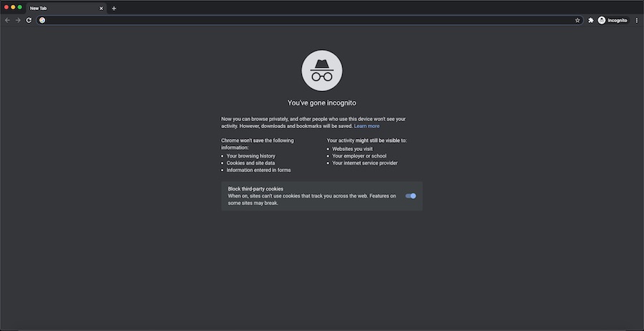This screenshot has height=331, width=644.
Task: Open the Learn more link
Action: (x=367, y=126)
